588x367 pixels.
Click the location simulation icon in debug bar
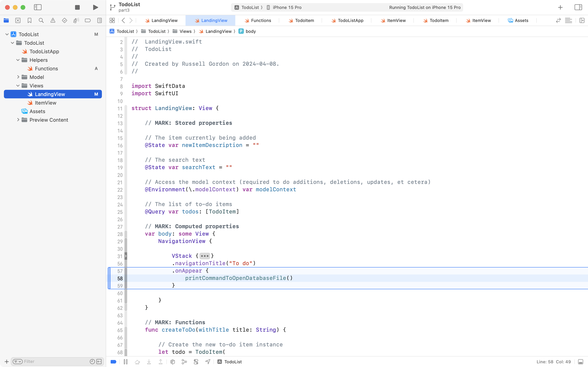[x=208, y=361]
